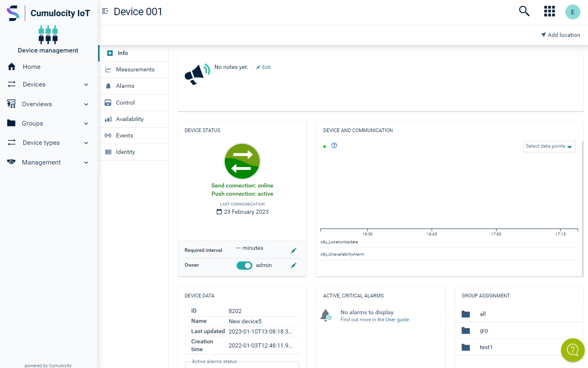588x368 pixels.
Task: Switch to the Control tab
Action: (133, 103)
